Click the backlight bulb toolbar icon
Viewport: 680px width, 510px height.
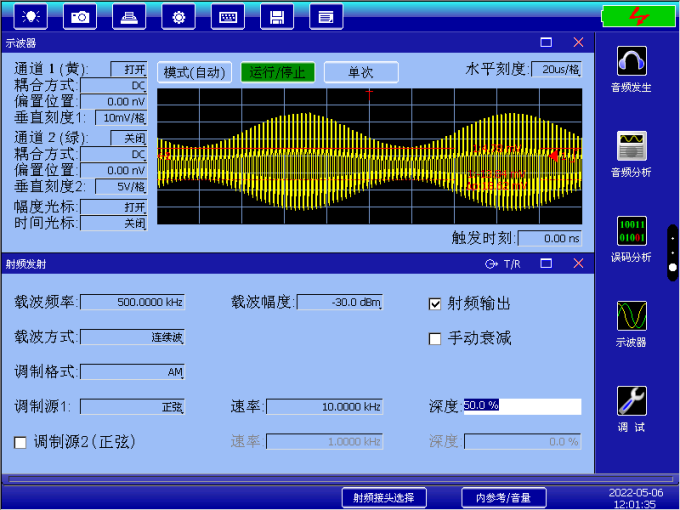(x=30, y=17)
